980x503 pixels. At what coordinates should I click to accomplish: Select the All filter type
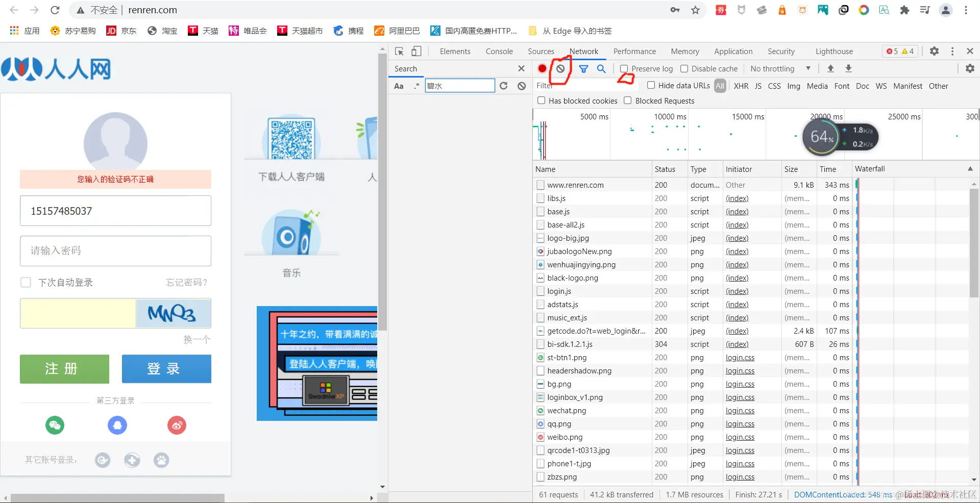coord(720,86)
